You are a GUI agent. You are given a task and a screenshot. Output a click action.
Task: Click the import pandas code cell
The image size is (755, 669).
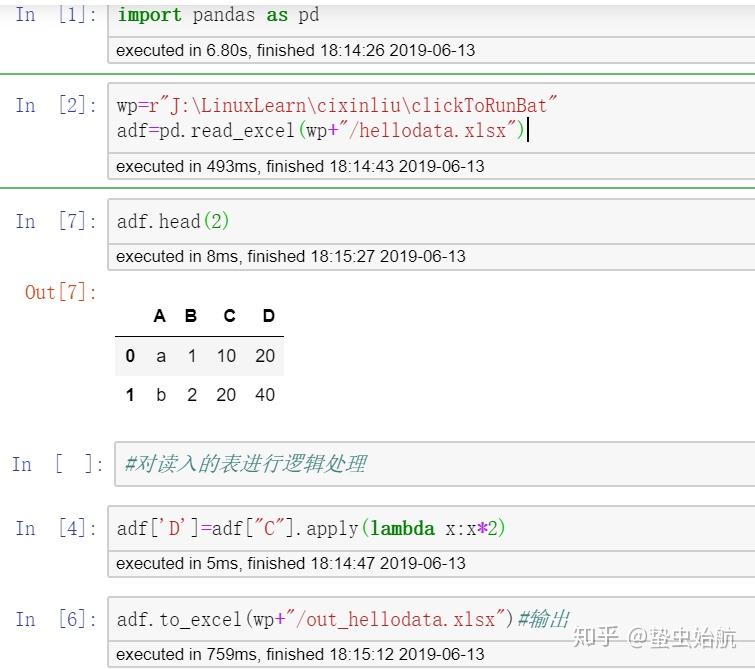pos(430,16)
